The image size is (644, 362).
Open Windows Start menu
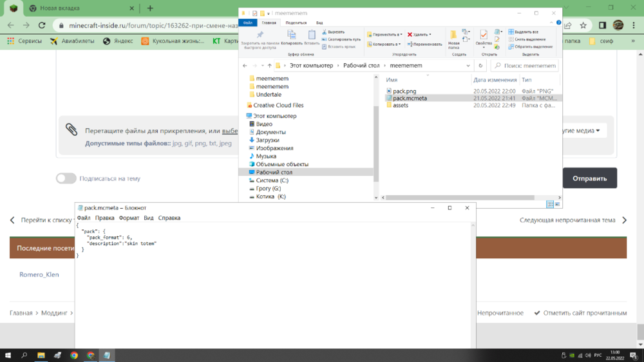tap(8, 356)
